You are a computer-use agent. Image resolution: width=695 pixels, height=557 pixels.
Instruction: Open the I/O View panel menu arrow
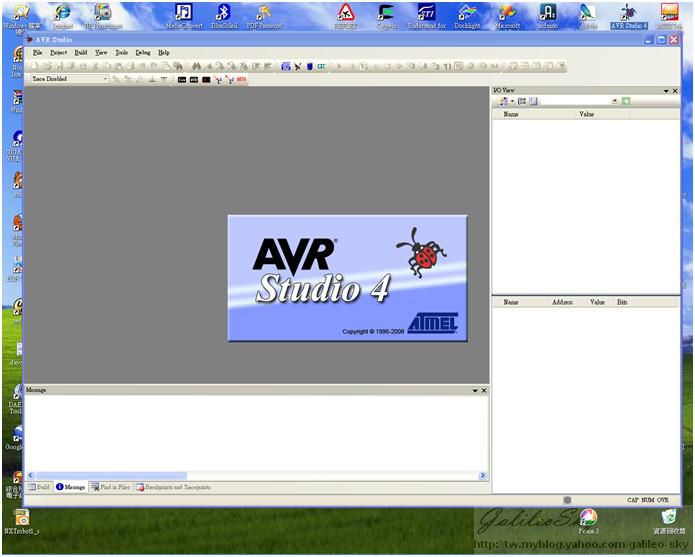[666, 91]
